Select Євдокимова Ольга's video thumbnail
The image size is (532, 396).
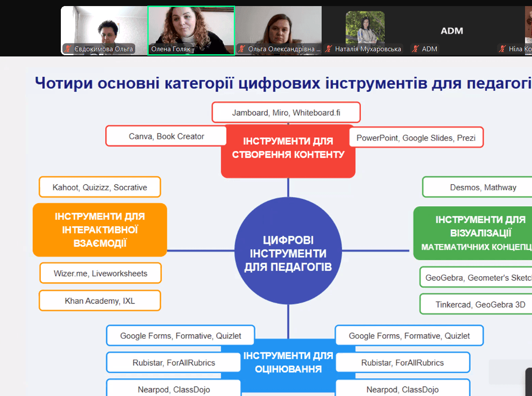click(x=104, y=30)
